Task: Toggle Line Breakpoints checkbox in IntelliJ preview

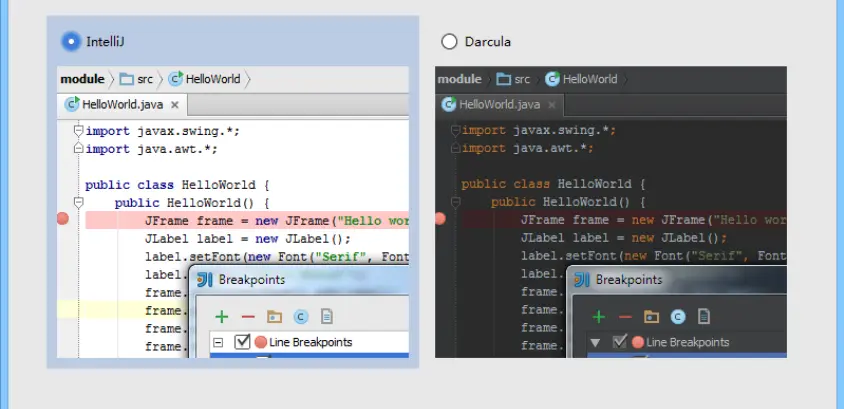Action: [x=242, y=342]
